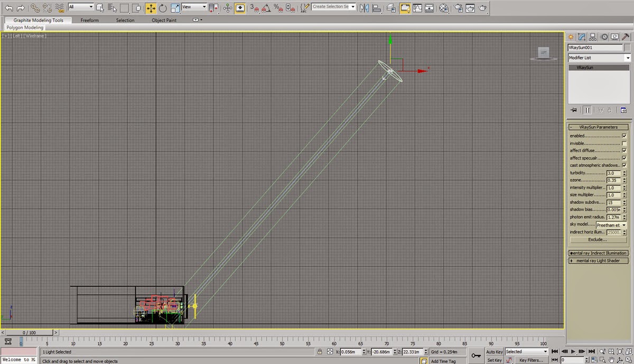Viewport: 634px width, 364px height.
Task: Open the Selection ribbon tab
Action: pyautogui.click(x=125, y=20)
